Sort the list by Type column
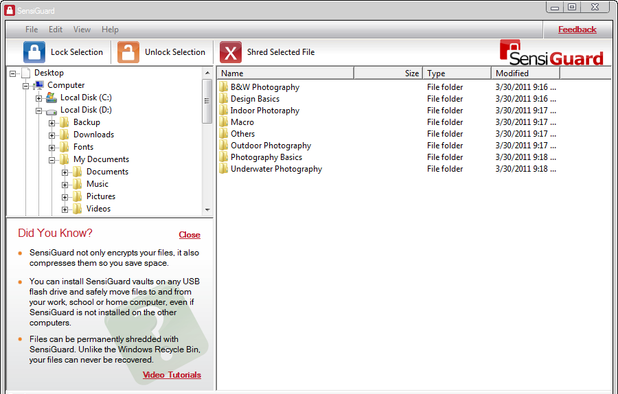 [457, 73]
